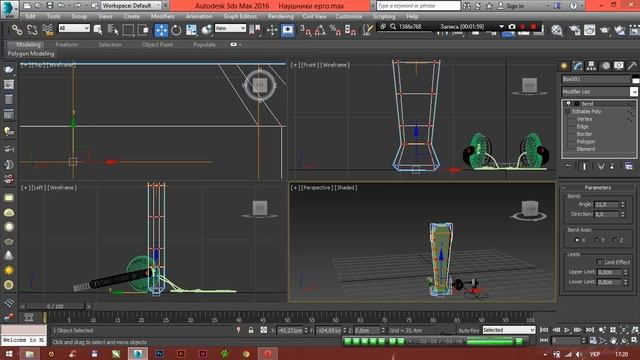Switch to the Freeform ribbon tab
Viewport: 640px width, 360px height.
pos(67,44)
